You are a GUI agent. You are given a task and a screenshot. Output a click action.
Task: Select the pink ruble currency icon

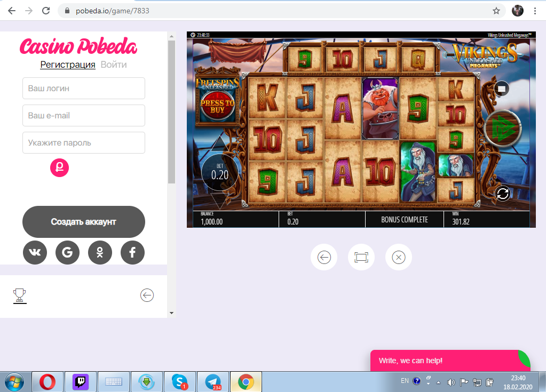coord(60,167)
